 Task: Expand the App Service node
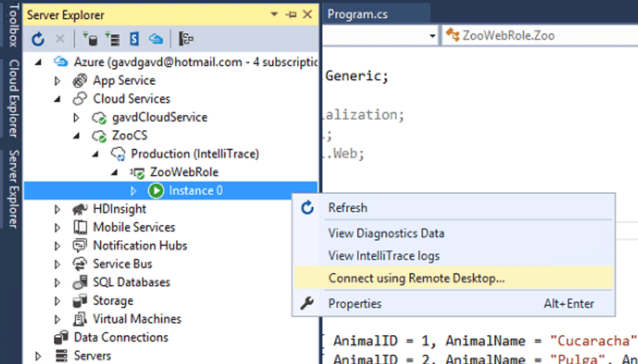tap(57, 81)
